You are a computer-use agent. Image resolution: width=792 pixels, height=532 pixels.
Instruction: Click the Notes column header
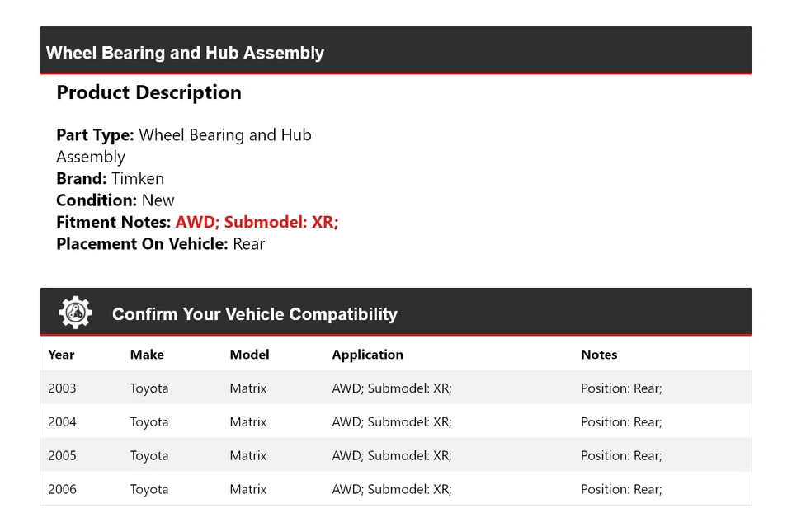click(599, 355)
